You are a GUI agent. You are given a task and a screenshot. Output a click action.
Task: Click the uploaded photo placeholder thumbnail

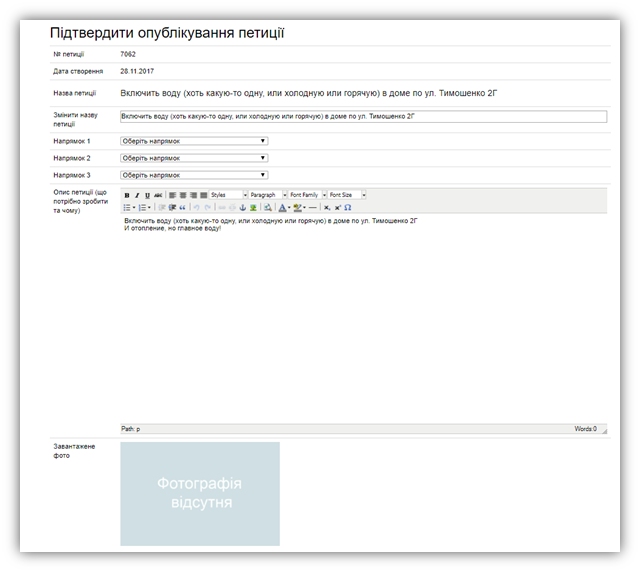click(x=200, y=494)
